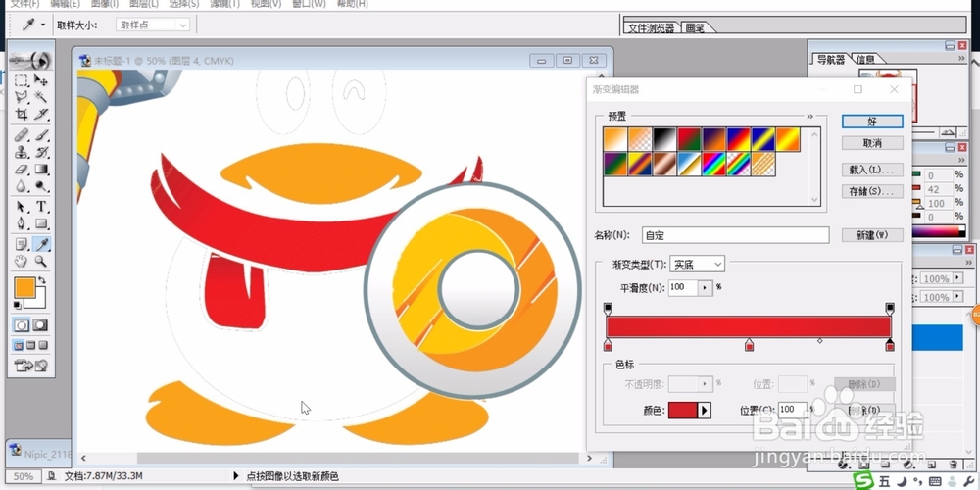Expand the Navigator panel options menu
The width and height of the screenshot is (980, 490).
(962, 58)
